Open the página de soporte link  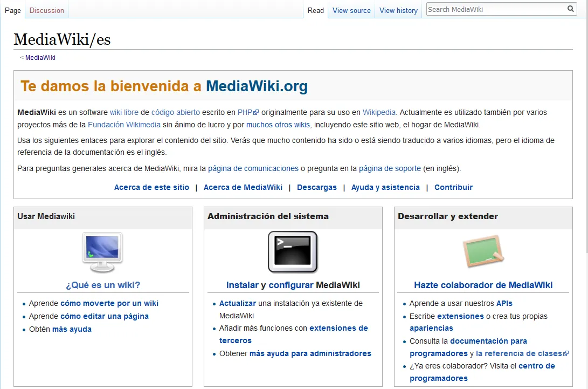[x=390, y=168]
